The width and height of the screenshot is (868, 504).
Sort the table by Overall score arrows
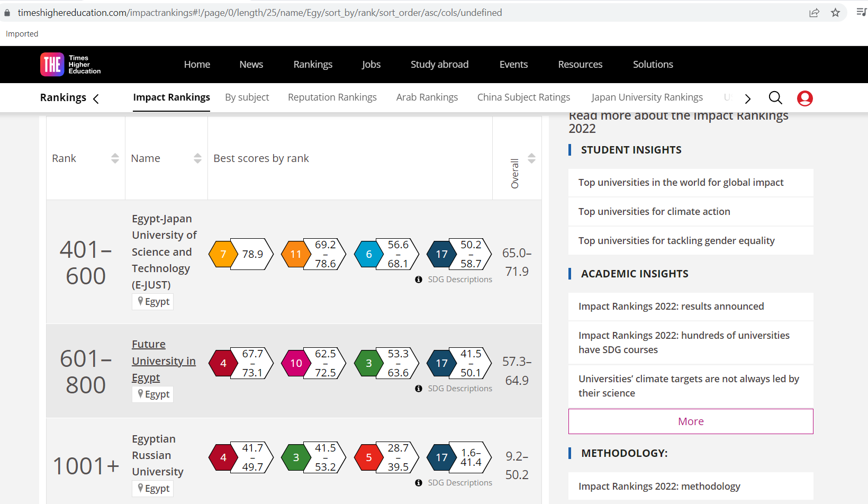pyautogui.click(x=531, y=158)
